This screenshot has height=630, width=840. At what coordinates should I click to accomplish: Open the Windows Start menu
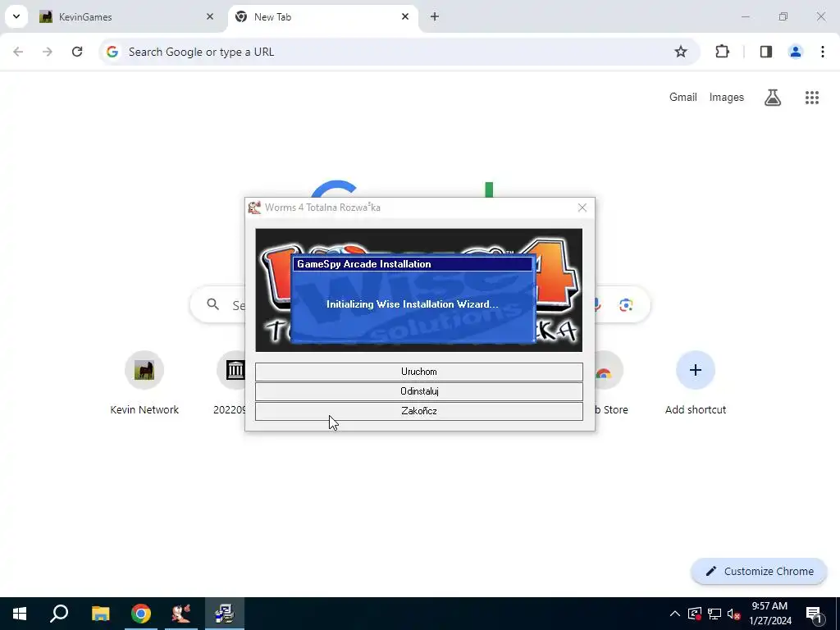[20, 614]
